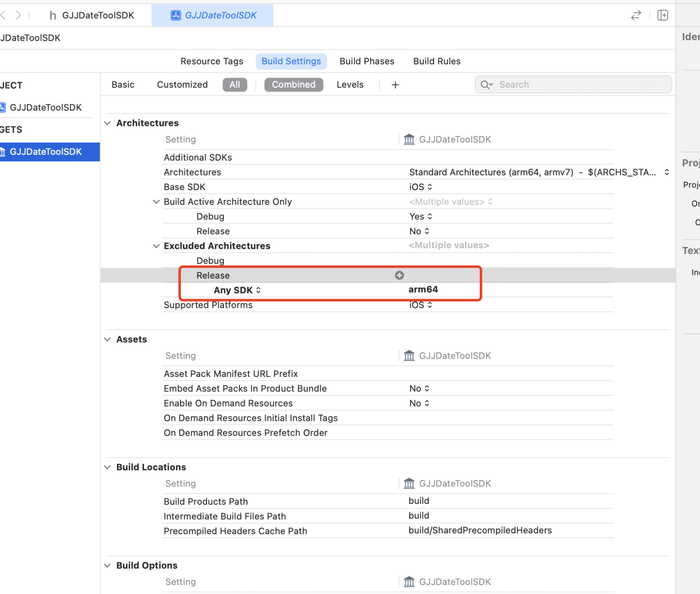
Task: Click the framework icon on the selected target
Action: click(x=2, y=152)
